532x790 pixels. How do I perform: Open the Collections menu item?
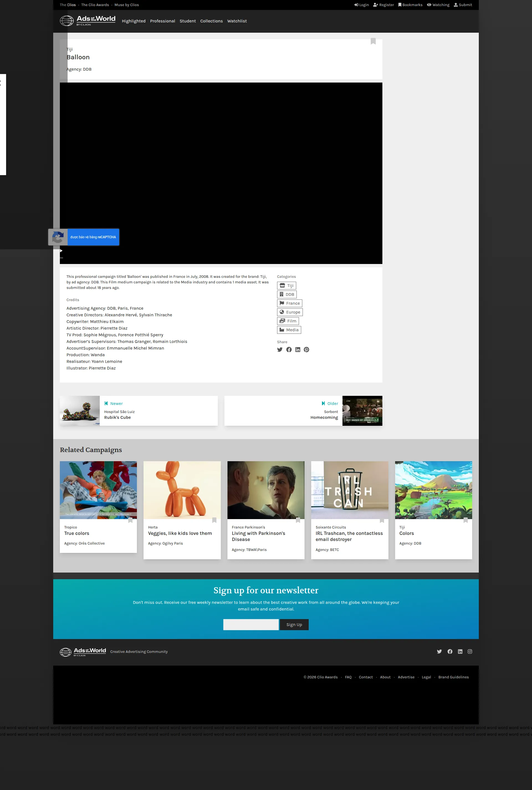click(211, 21)
